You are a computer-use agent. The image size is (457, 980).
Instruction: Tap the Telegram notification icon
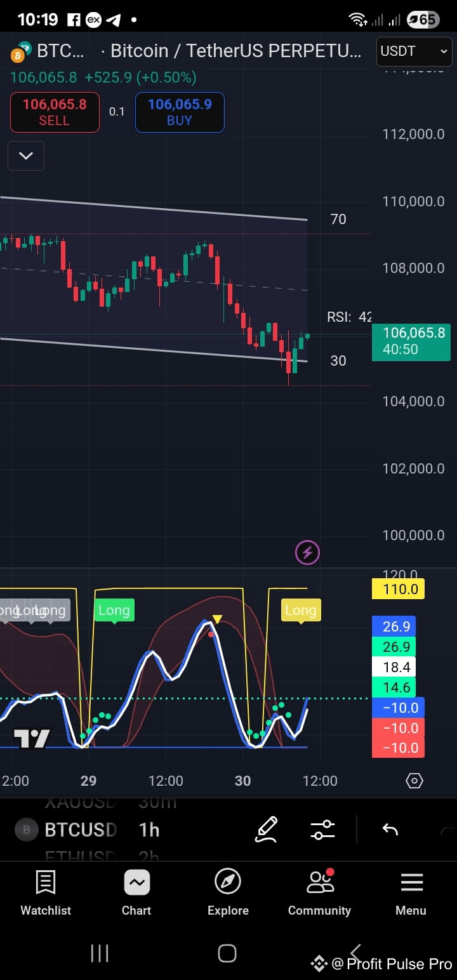click(114, 20)
